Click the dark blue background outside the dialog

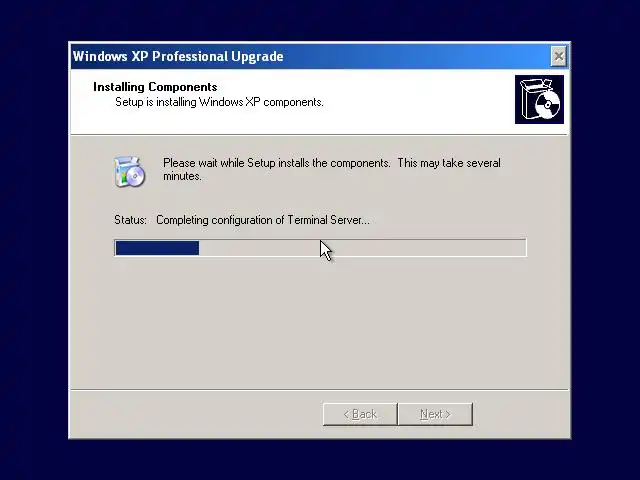(x=33, y=245)
